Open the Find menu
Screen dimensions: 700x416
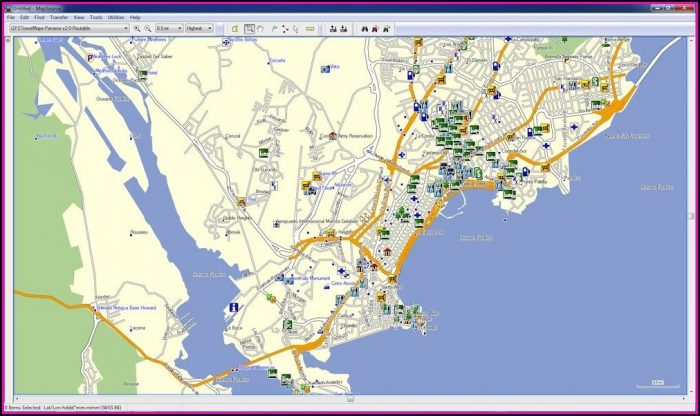pos(39,17)
